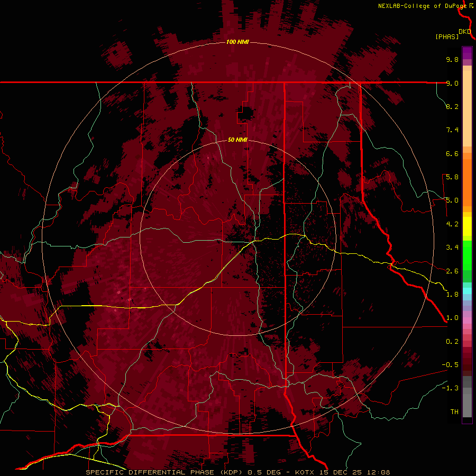Click the Specific Differential Phase KOTX caption

237,472
